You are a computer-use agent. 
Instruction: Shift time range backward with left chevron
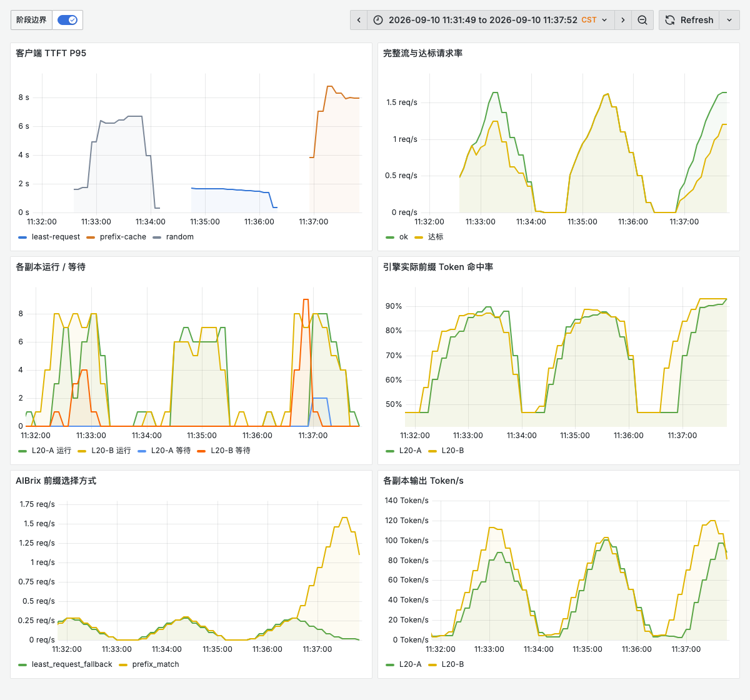(x=359, y=20)
